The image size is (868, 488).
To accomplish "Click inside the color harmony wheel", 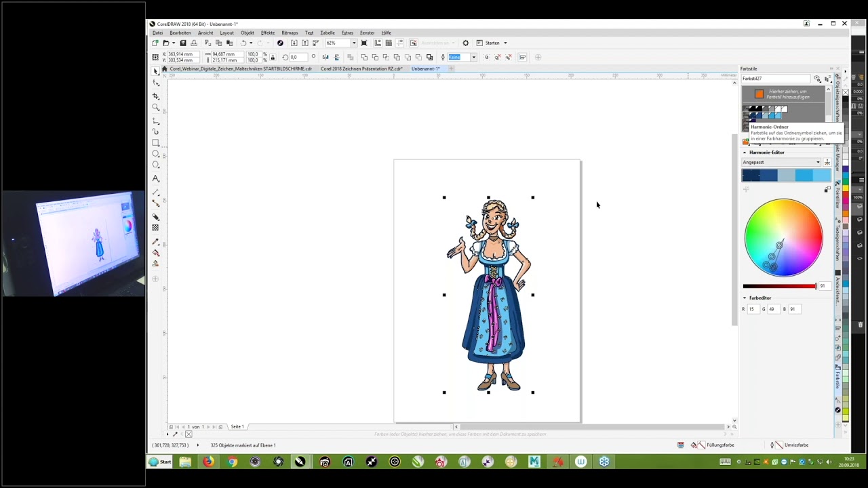I will pyautogui.click(x=783, y=237).
